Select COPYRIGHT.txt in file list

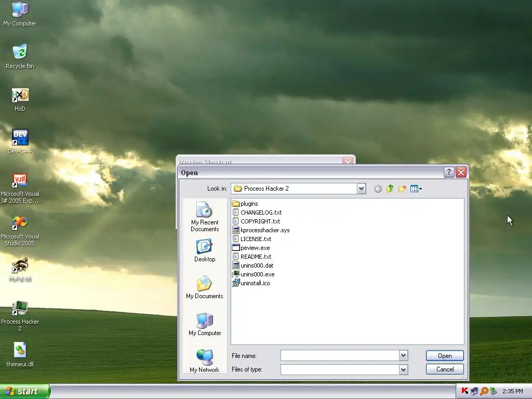click(x=260, y=221)
